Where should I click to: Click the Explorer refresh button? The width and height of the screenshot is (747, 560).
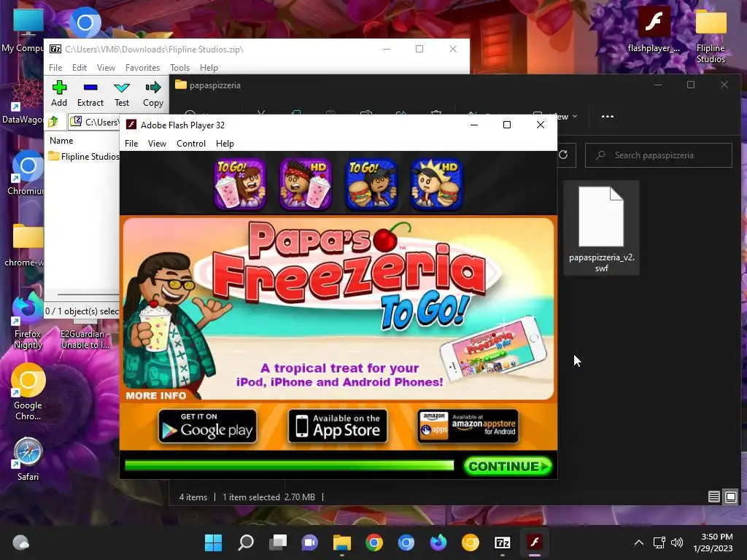(x=564, y=155)
